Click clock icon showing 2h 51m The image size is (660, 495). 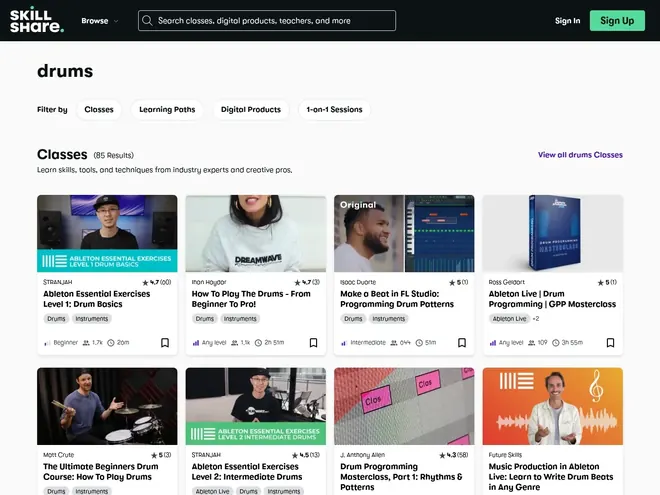(x=258, y=343)
